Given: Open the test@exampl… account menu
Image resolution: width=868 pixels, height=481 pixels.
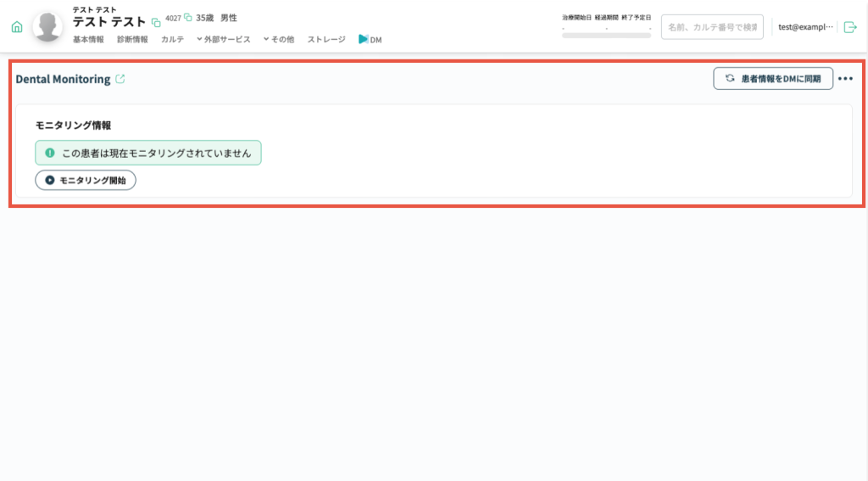Looking at the screenshot, I should pyautogui.click(x=805, y=27).
